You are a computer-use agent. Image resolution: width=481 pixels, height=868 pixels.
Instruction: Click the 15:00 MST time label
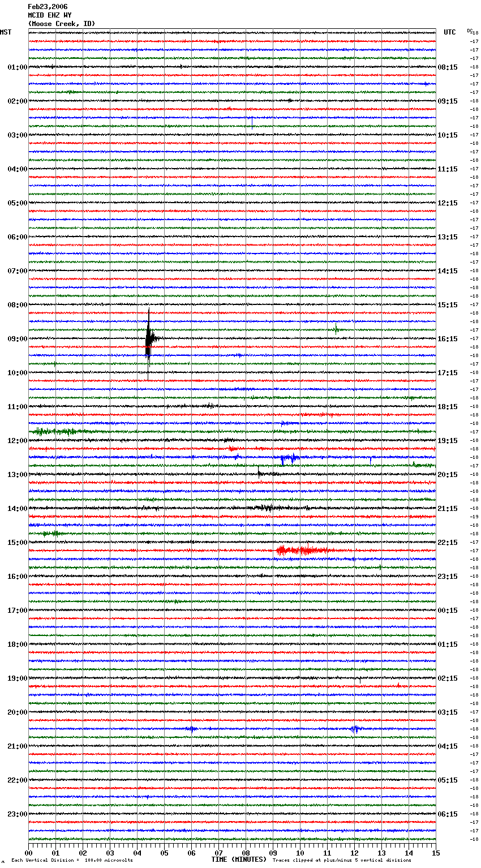pyautogui.click(x=18, y=543)
